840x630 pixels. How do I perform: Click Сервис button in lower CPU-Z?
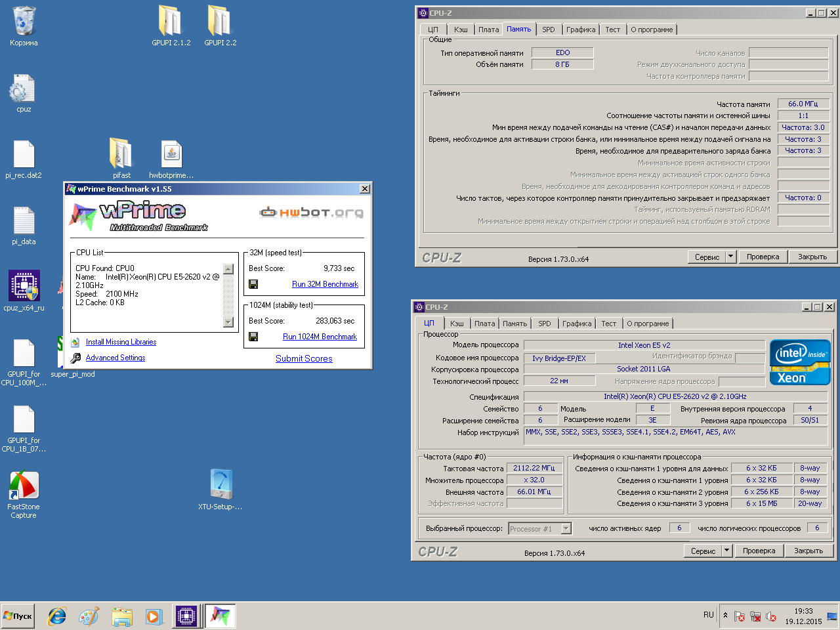(703, 551)
